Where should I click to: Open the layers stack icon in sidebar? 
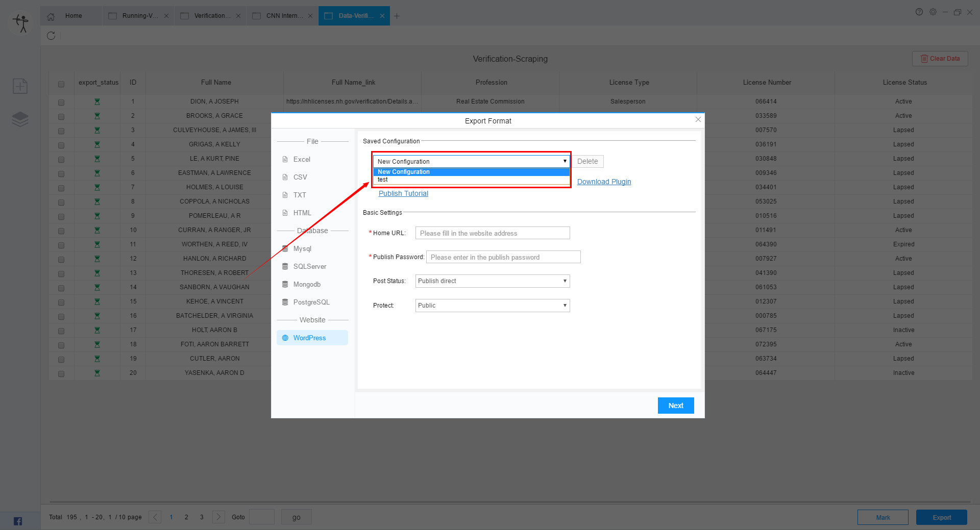(x=20, y=119)
